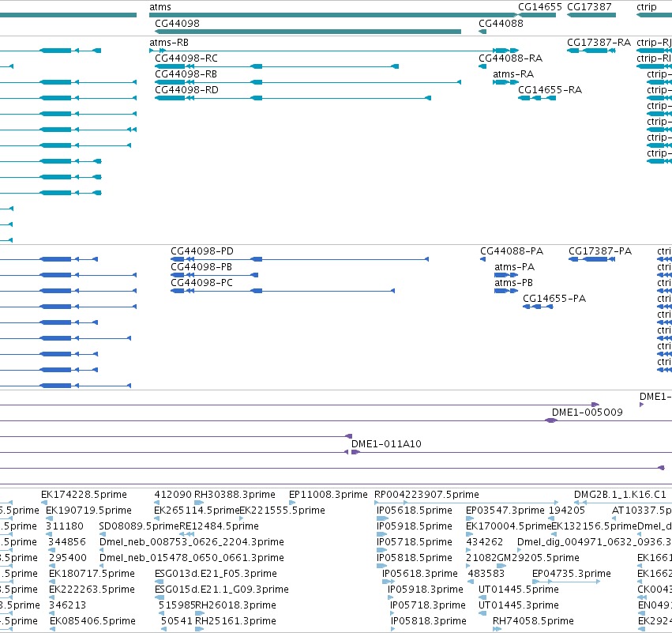Click the CG17387 gene label

[x=589, y=7]
